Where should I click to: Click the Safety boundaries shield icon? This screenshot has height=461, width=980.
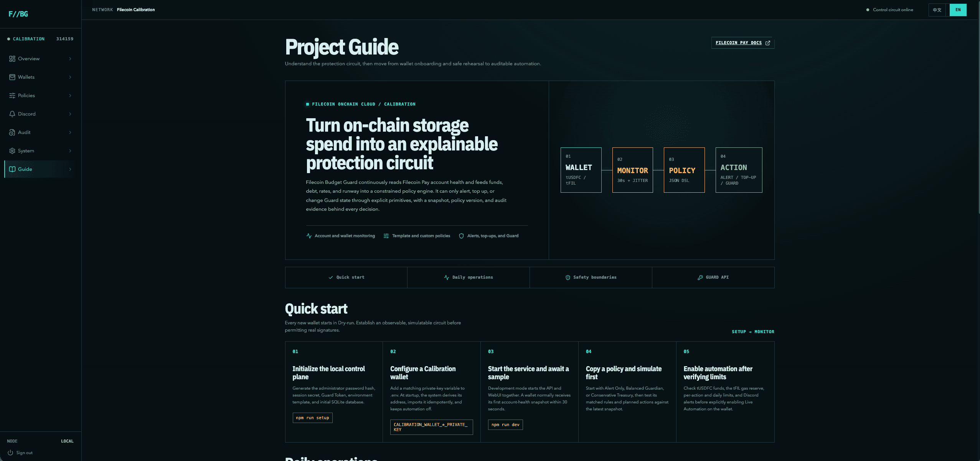[x=568, y=278]
